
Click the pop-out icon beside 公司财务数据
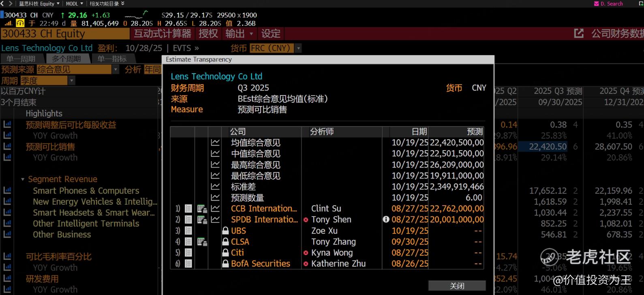click(579, 34)
